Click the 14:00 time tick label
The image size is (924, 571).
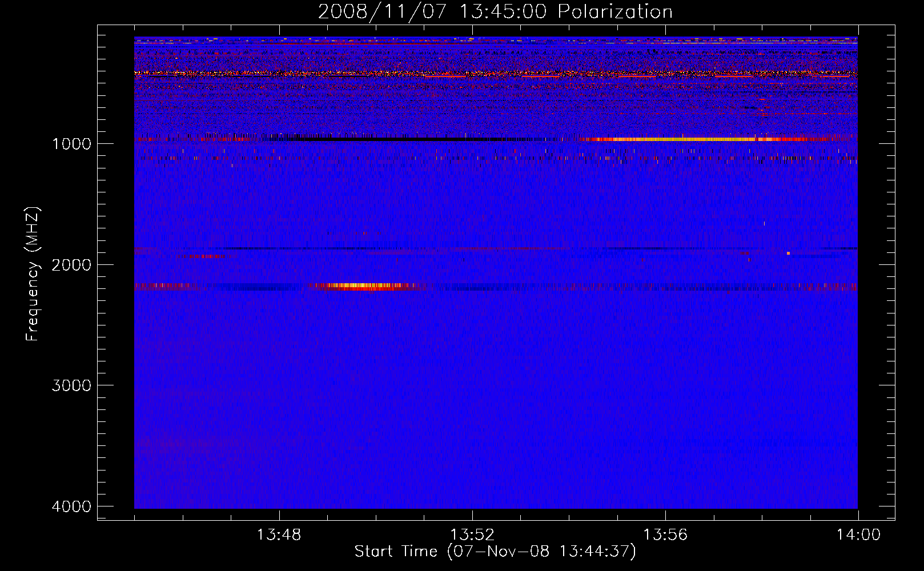pos(858,535)
